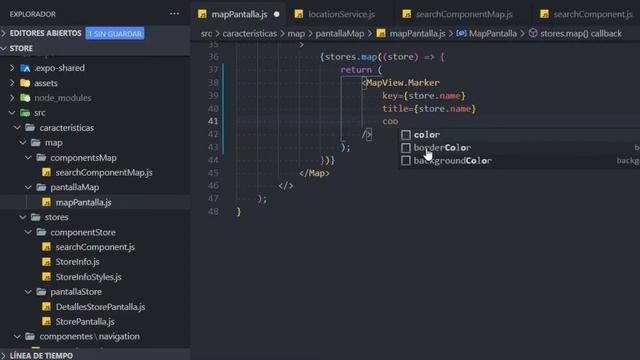Select the color autocomplete suggestion
Viewport: 640px width, 360px height.
(519, 135)
